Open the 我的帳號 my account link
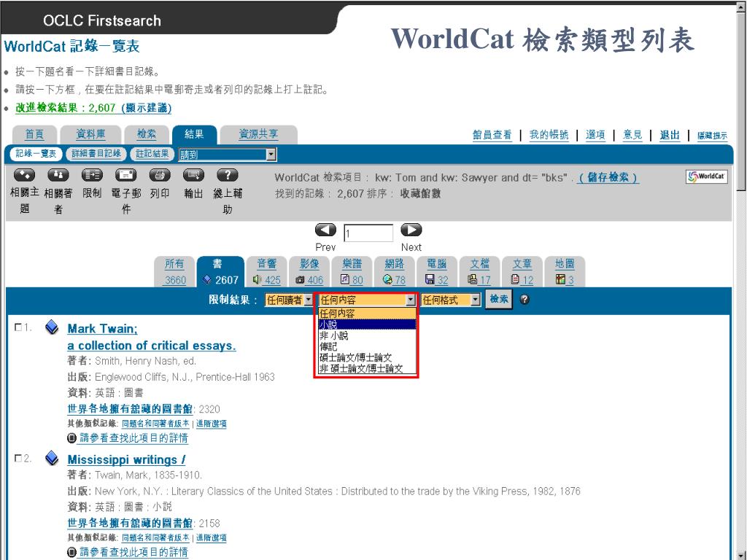The image size is (747, 560). [549, 135]
